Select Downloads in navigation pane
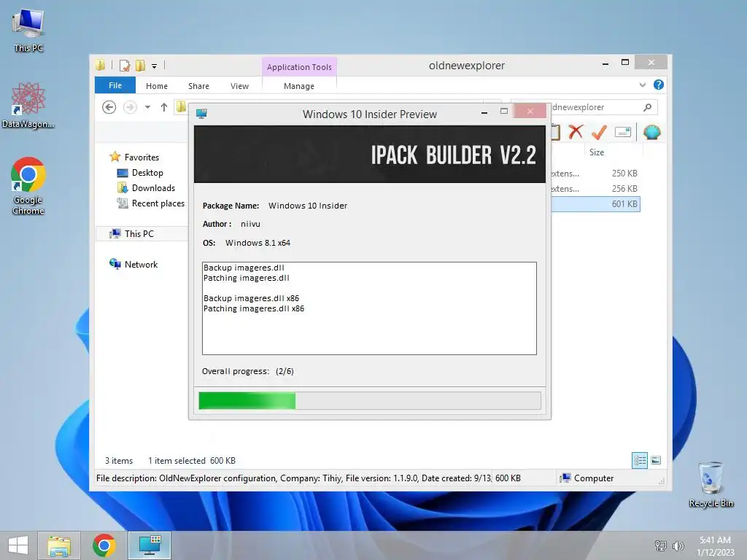The image size is (747, 560). coord(153,187)
